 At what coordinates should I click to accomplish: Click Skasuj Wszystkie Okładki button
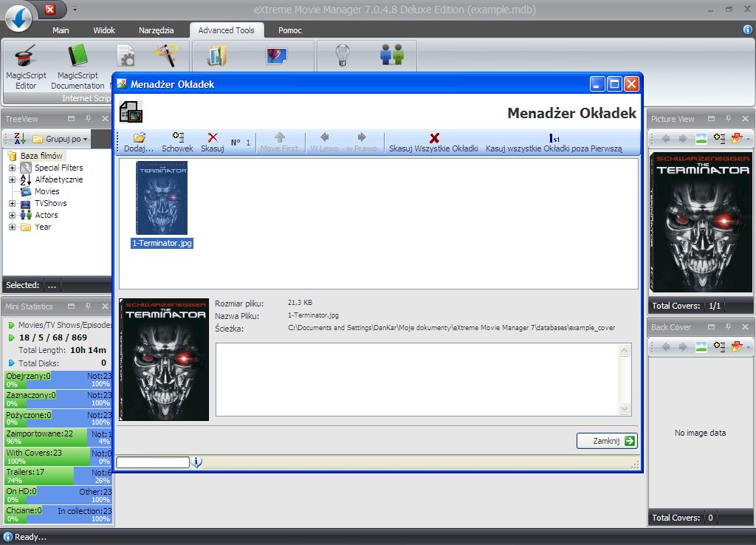(433, 143)
